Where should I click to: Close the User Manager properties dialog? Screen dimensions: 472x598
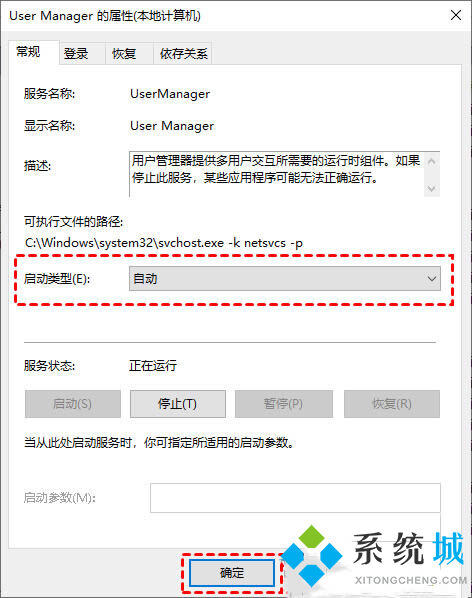pyautogui.click(x=456, y=16)
